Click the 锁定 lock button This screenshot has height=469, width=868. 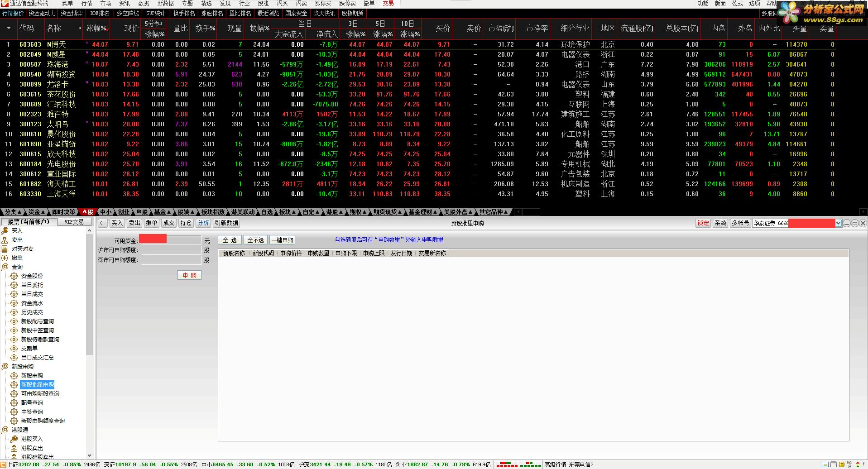703,223
